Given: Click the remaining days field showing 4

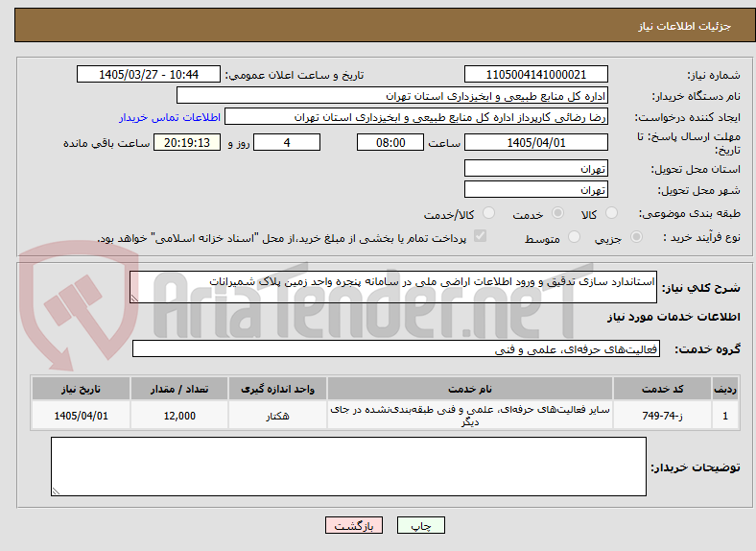Looking at the screenshot, I should click(x=287, y=142).
